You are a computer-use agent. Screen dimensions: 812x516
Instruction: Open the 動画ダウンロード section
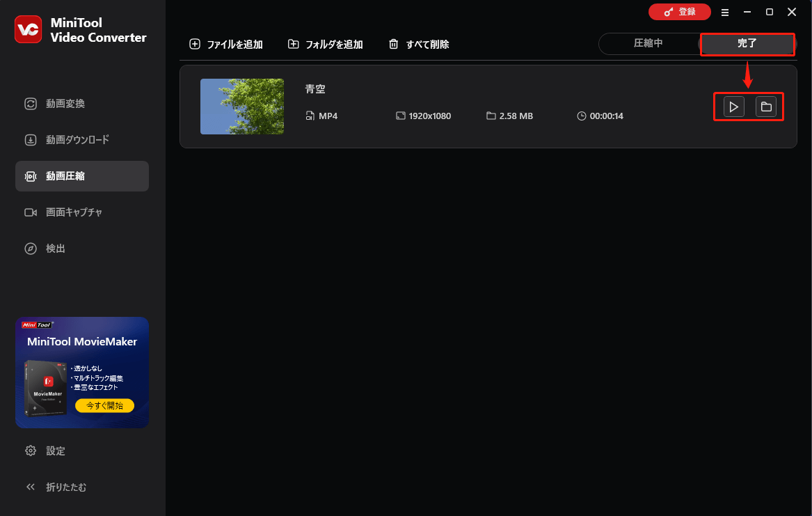pyautogui.click(x=82, y=140)
